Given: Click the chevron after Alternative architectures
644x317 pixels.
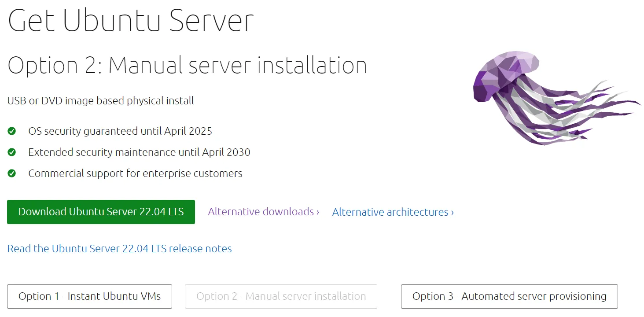Looking at the screenshot, I should (453, 212).
